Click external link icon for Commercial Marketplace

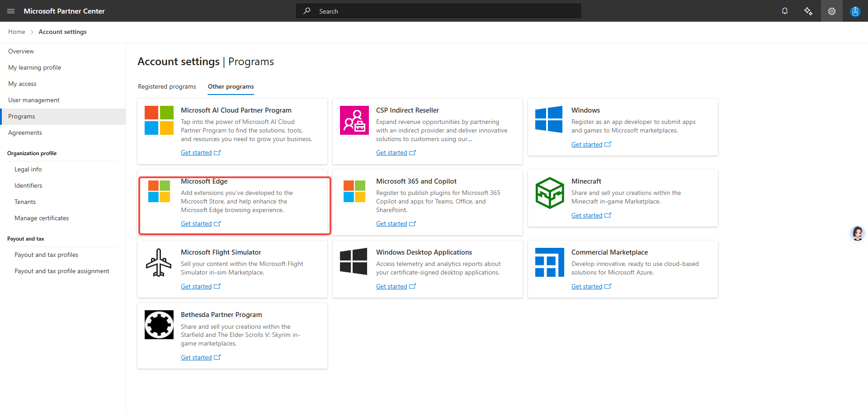tap(608, 286)
